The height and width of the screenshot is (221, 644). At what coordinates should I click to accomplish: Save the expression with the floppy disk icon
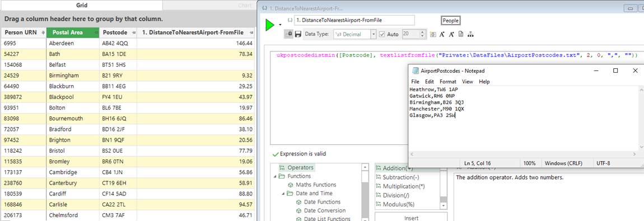tap(298, 35)
